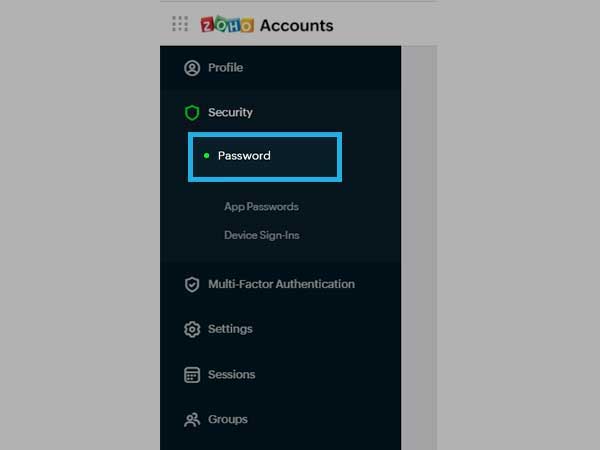The image size is (600, 450).
Task: Open the Sessions menu item
Action: [x=280, y=374]
